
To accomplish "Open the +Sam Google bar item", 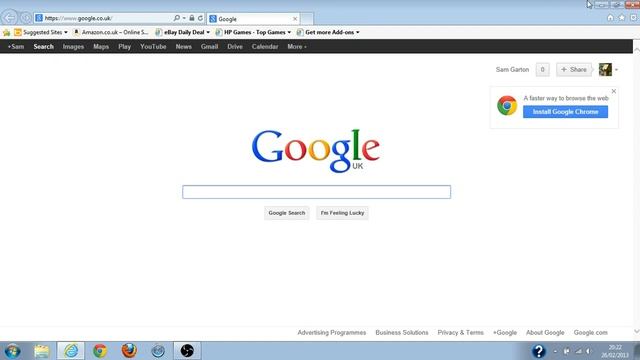I will (x=16, y=47).
